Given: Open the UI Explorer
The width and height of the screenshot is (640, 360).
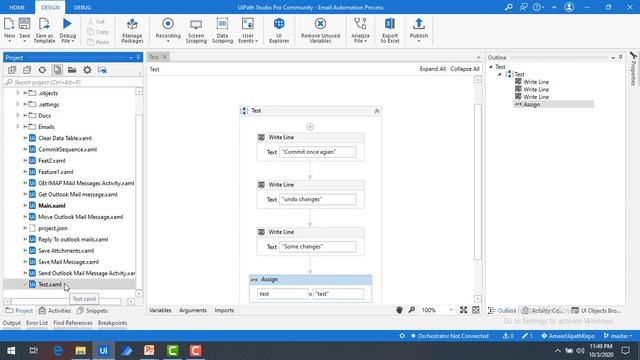Looking at the screenshot, I should point(279,31).
